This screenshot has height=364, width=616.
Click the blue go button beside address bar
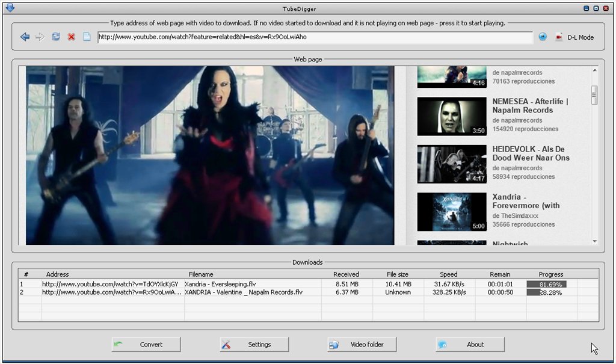543,37
